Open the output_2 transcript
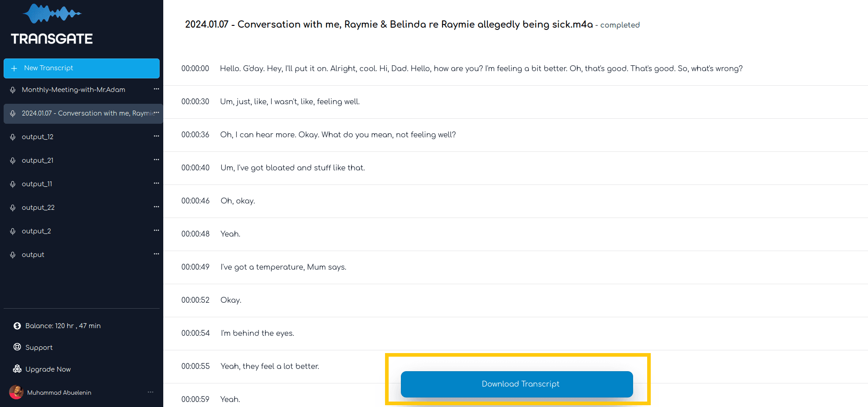 point(36,231)
